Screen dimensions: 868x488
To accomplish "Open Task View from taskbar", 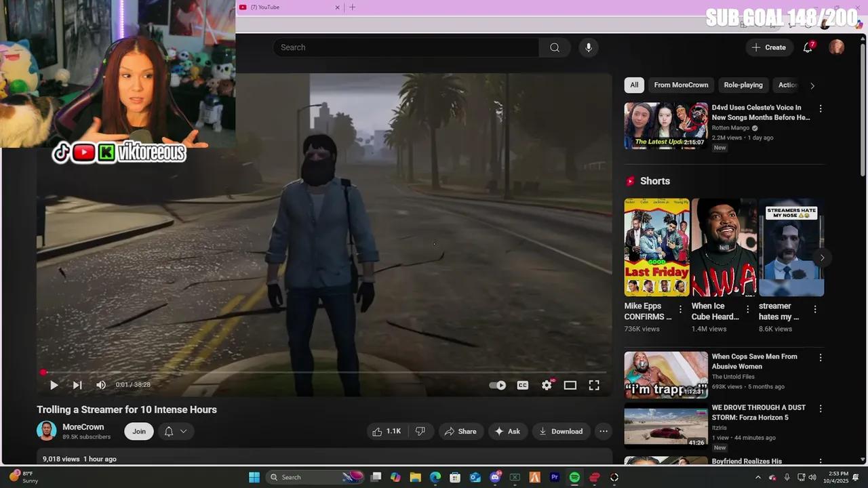I will pyautogui.click(x=376, y=477).
